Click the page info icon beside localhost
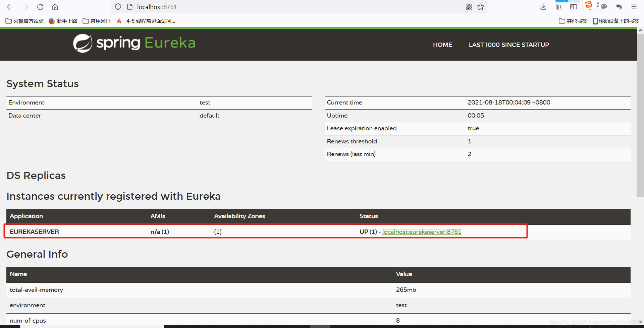Viewport: 644px width, 328px height. tap(130, 7)
